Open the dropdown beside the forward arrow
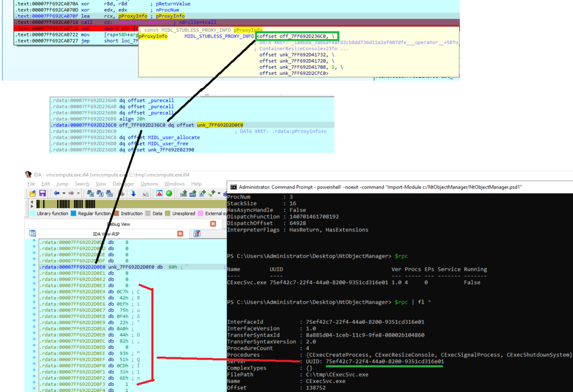Screen dimensions: 573x392 (78, 193)
